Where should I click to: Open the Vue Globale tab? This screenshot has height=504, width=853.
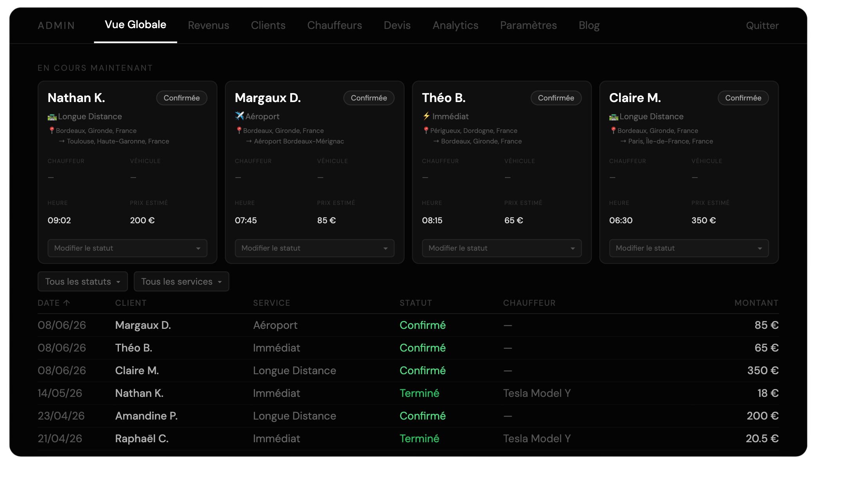[135, 25]
